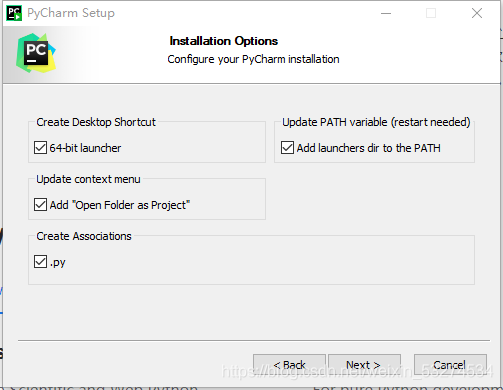Click the Create Desktop Shortcut group label
This screenshot has height=390, width=503.
[x=96, y=122]
